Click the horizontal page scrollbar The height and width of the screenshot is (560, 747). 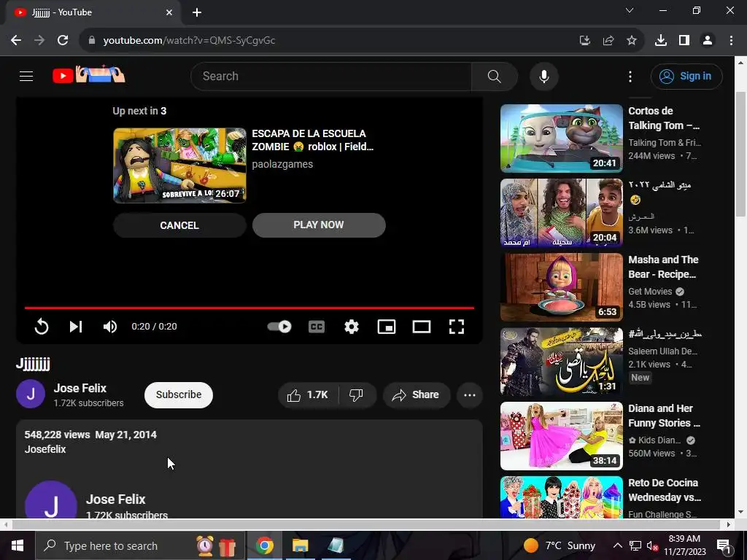coord(365,525)
